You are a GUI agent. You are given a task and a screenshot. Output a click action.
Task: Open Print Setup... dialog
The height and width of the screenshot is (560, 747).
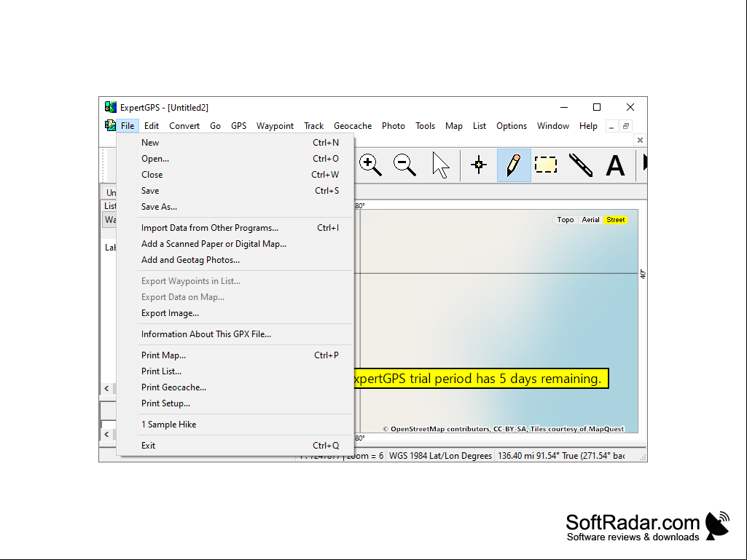(235, 403)
